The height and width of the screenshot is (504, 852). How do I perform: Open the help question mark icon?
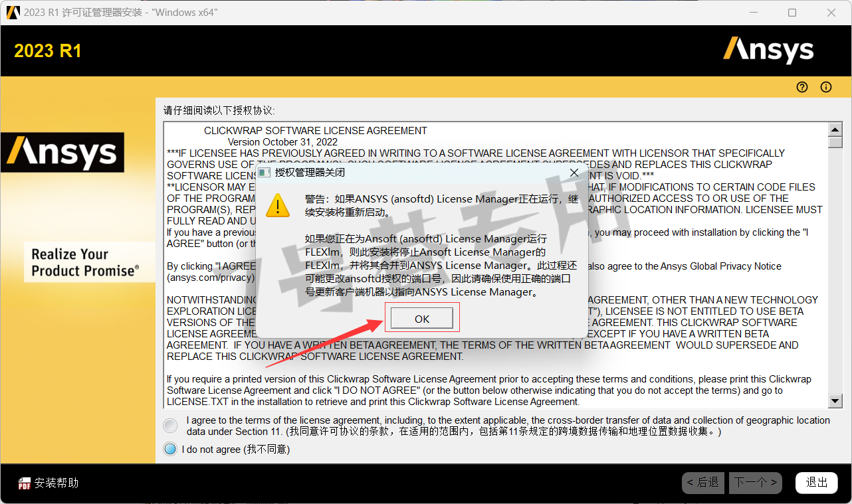[x=802, y=87]
